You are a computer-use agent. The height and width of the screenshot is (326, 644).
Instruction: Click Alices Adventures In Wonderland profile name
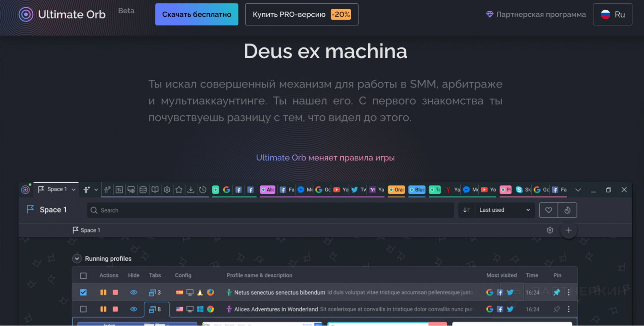tap(276, 309)
